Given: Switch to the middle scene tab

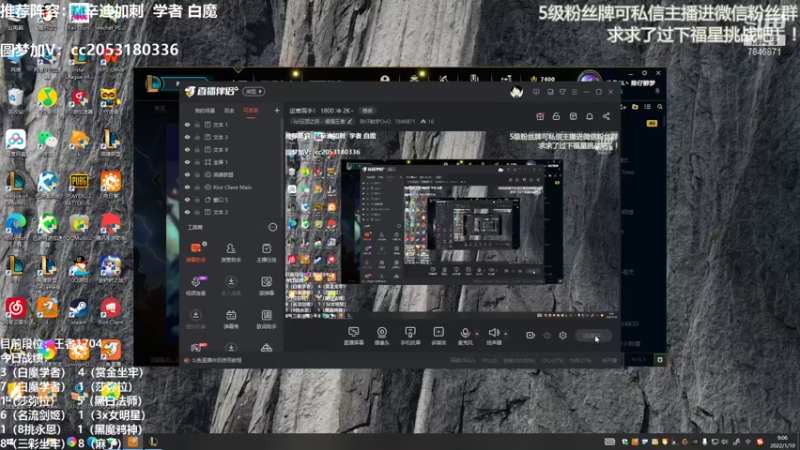Looking at the screenshot, I should click(x=229, y=110).
